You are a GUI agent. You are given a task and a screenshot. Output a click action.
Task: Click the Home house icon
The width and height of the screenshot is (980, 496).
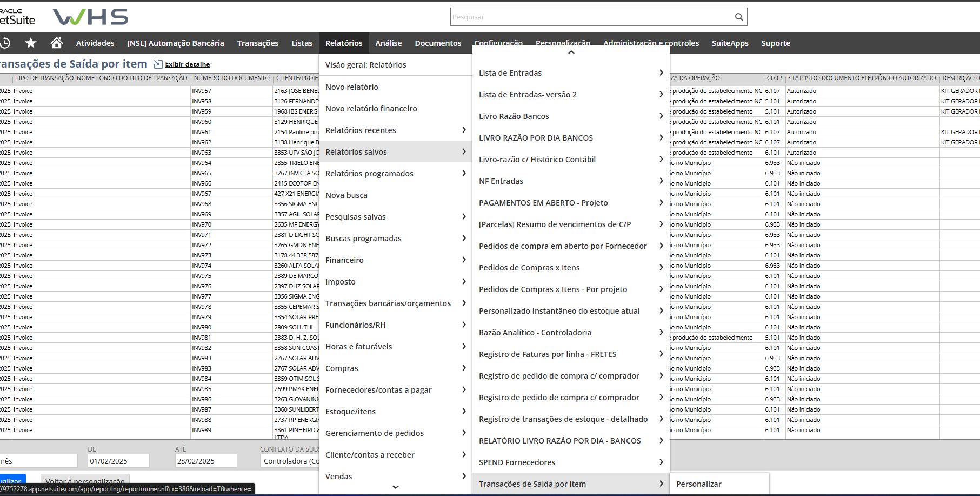(x=56, y=43)
